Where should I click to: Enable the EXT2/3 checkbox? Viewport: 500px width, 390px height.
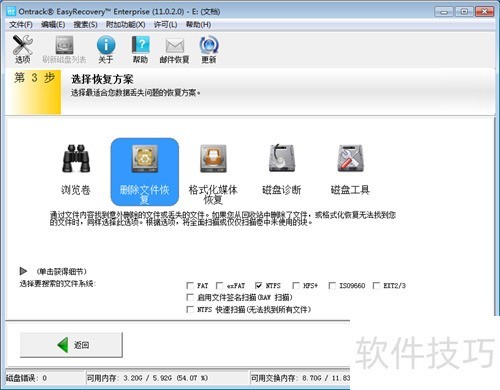click(x=376, y=286)
